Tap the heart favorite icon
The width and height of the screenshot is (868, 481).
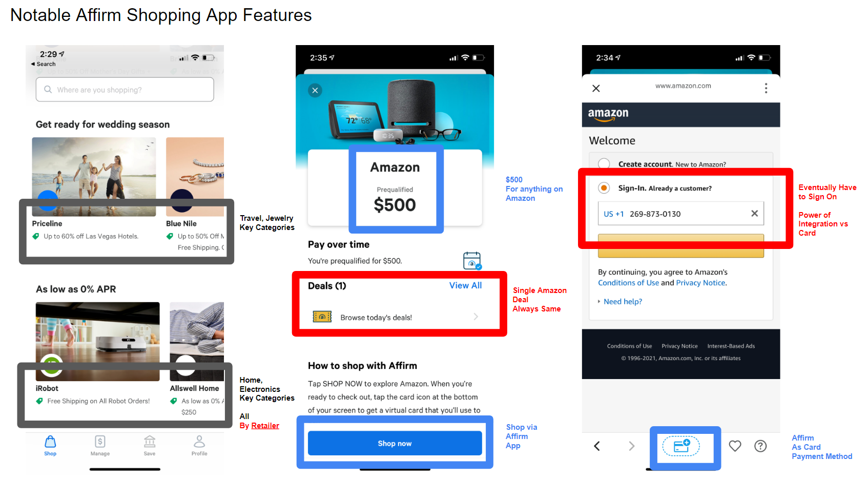tap(735, 446)
